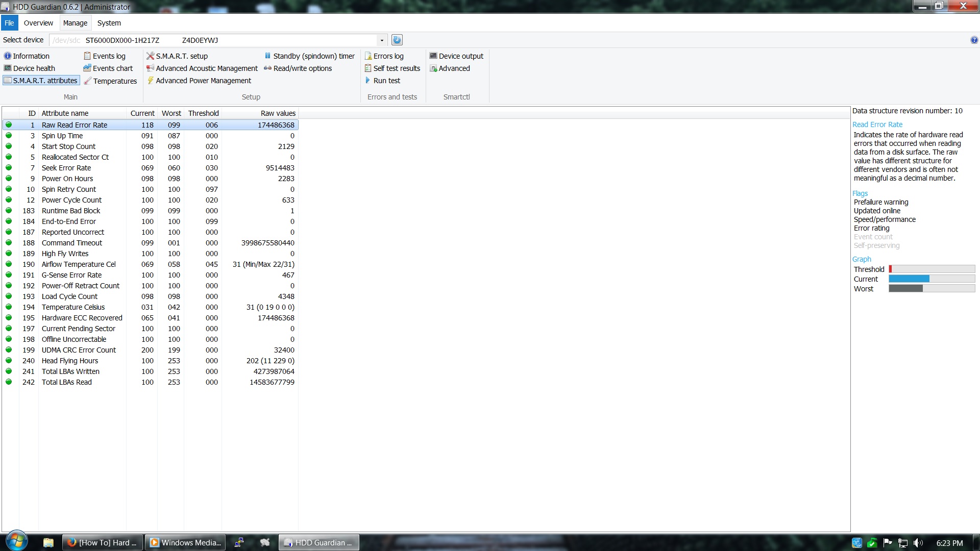The width and height of the screenshot is (980, 551).
Task: Select Current Pending Sector row
Action: coord(151,329)
